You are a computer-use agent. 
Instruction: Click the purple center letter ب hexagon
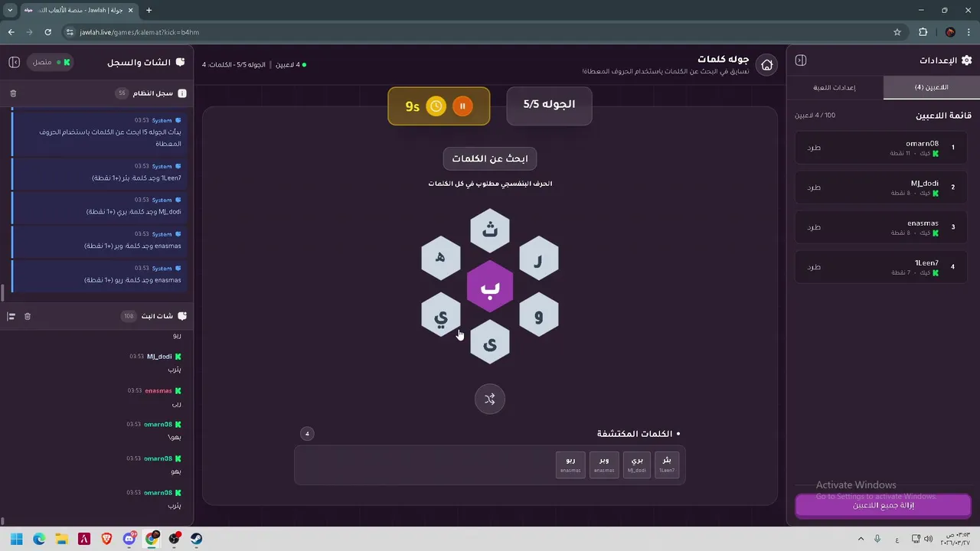[x=490, y=287]
